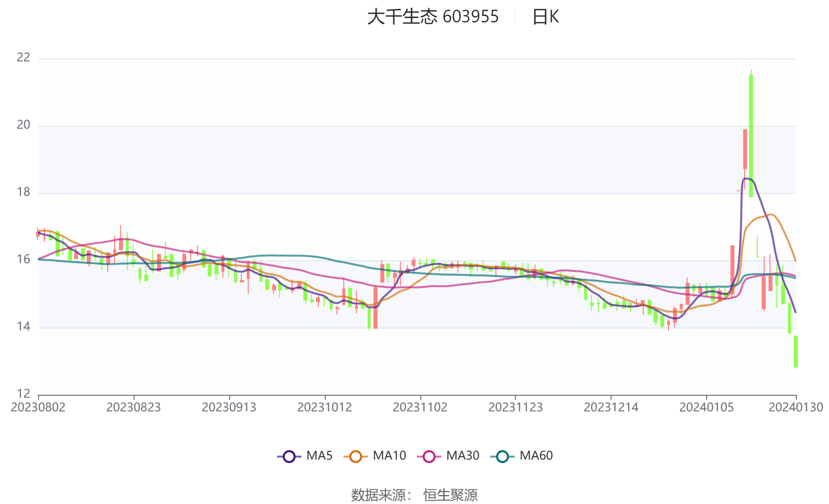Viewport: 829px width, 504px height.
Task: Click the x-axis date 20231214
Action: [x=611, y=407]
